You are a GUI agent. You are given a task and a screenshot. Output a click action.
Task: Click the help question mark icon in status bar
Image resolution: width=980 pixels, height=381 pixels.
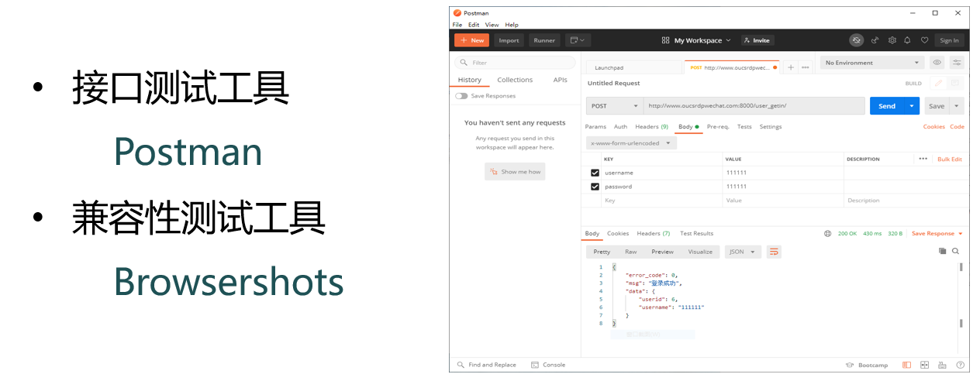point(961,365)
